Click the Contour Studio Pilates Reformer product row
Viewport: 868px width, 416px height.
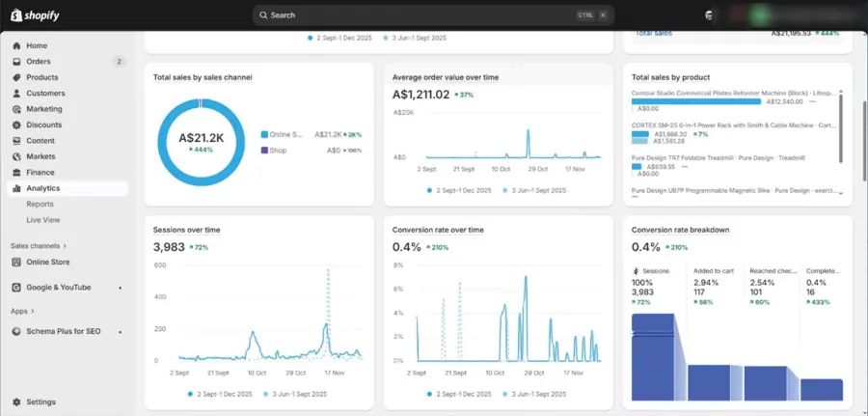(x=734, y=101)
